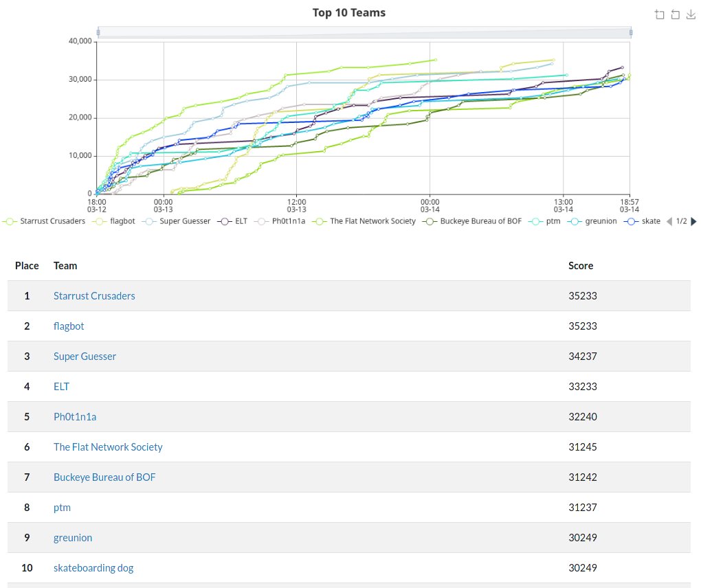Click the 12:00 03-13 axis label
The height and width of the screenshot is (588, 701).
(296, 205)
